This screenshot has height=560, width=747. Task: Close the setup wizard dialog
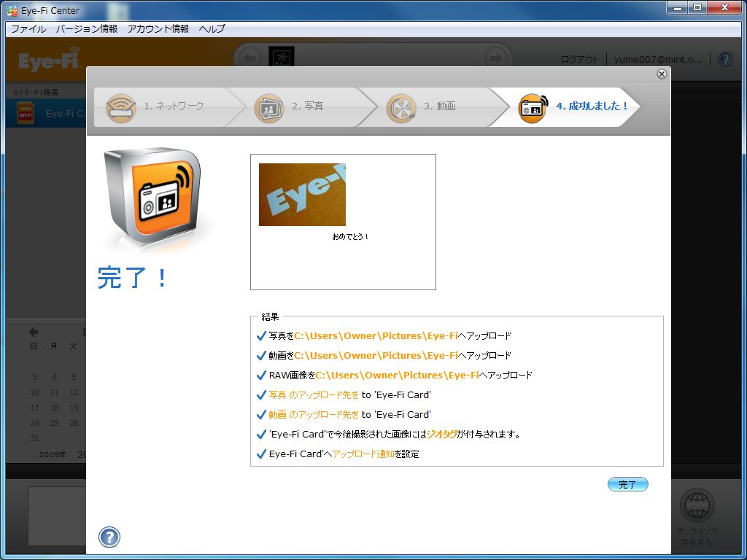(661, 74)
